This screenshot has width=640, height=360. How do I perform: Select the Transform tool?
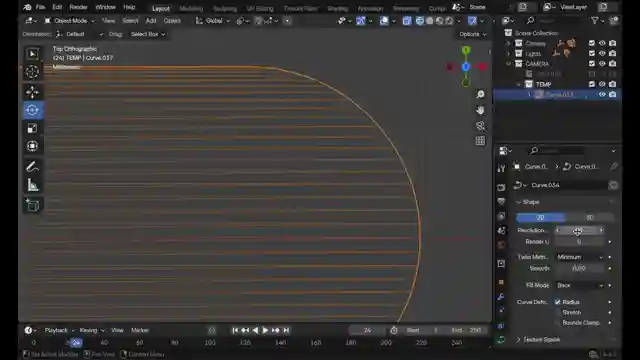(x=32, y=146)
